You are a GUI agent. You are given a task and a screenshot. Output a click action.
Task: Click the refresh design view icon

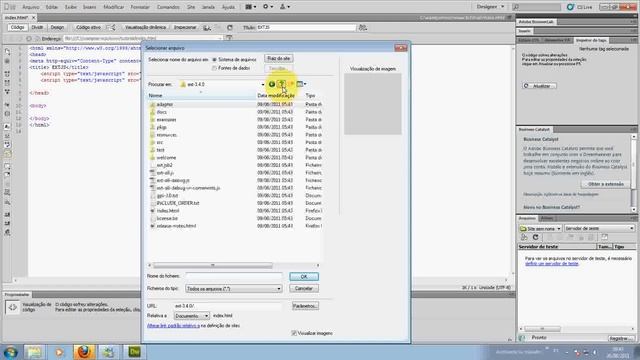pos(230,27)
